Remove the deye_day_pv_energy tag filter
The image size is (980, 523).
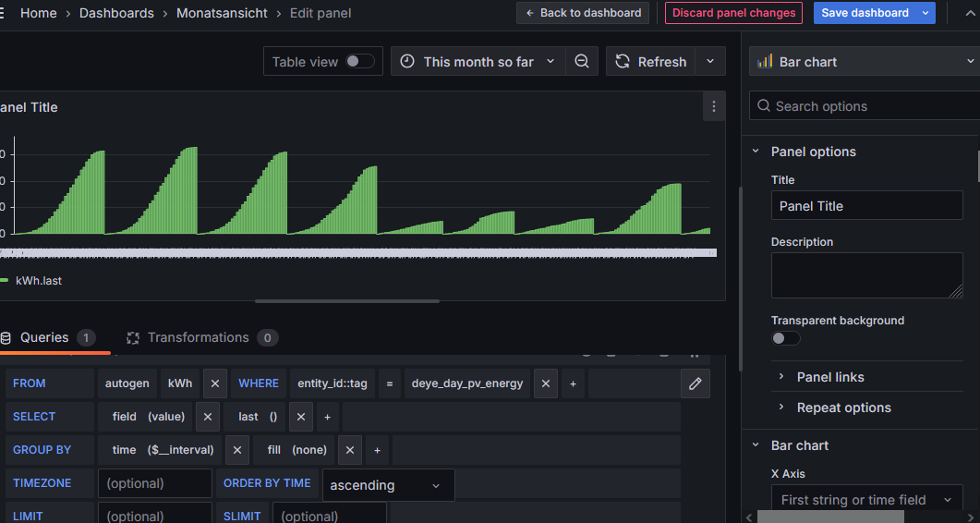tap(545, 383)
